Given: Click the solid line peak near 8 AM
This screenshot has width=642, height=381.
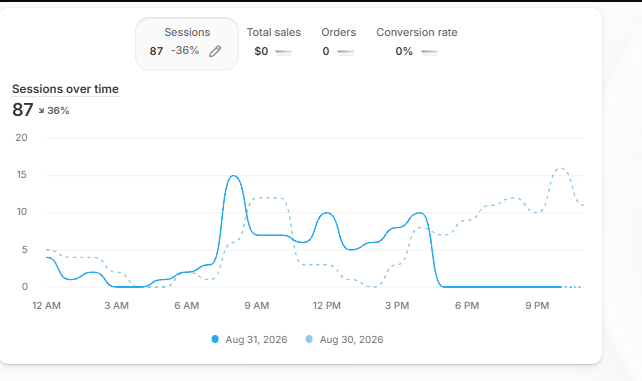Looking at the screenshot, I should (x=233, y=176).
